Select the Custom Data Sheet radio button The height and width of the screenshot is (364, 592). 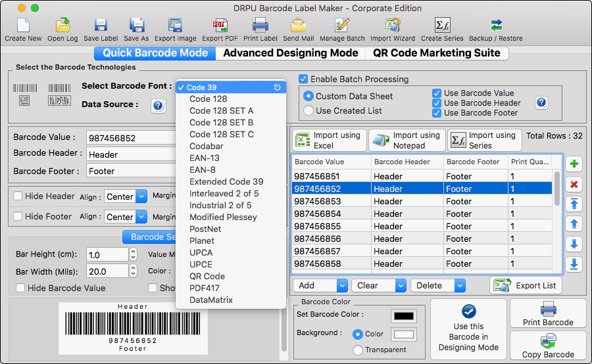pyautogui.click(x=308, y=96)
